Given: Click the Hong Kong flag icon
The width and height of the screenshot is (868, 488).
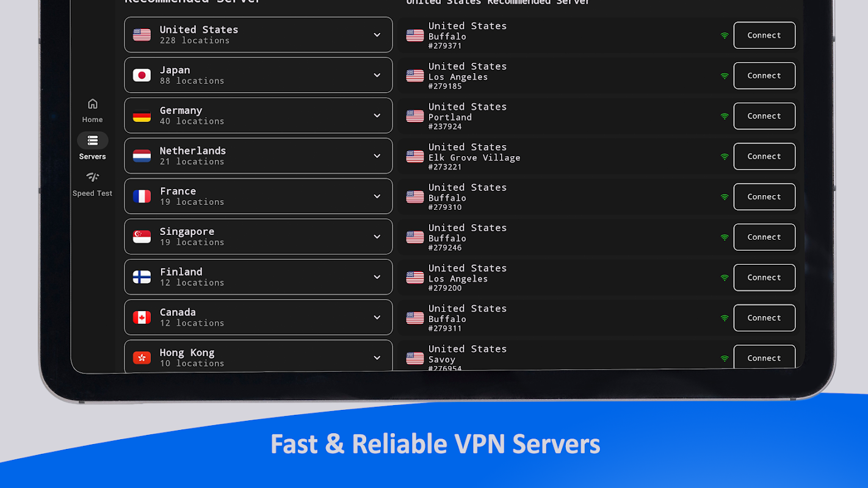Looking at the screenshot, I should [x=142, y=357].
